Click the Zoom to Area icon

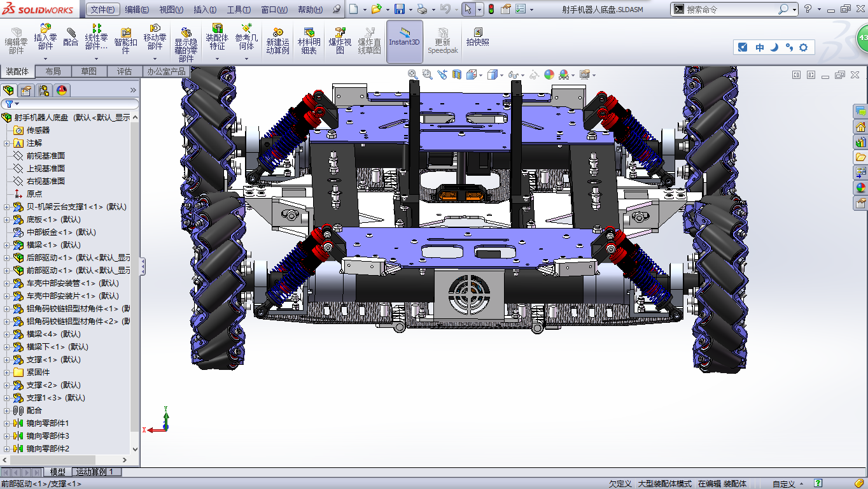click(x=428, y=74)
